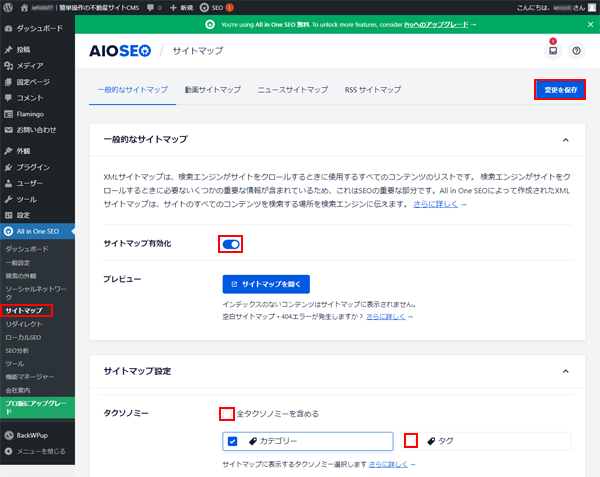Click サイトマップを開く button
Image resolution: width=600 pixels, height=477 pixels.
click(x=266, y=284)
